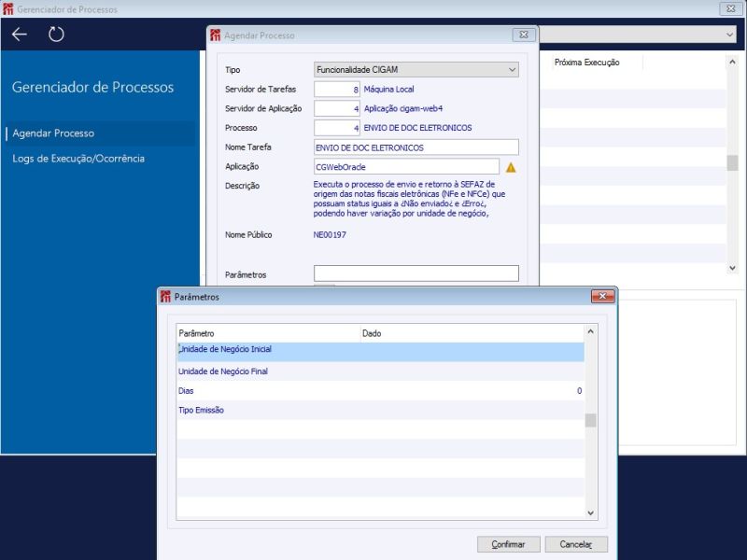This screenshot has width=747, height=560.
Task: Click the back arrow icon
Action: (x=18, y=35)
